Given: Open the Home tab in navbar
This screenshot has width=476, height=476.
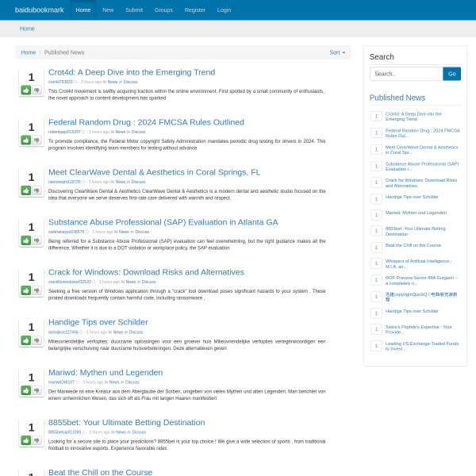Looking at the screenshot, I should point(83,10).
